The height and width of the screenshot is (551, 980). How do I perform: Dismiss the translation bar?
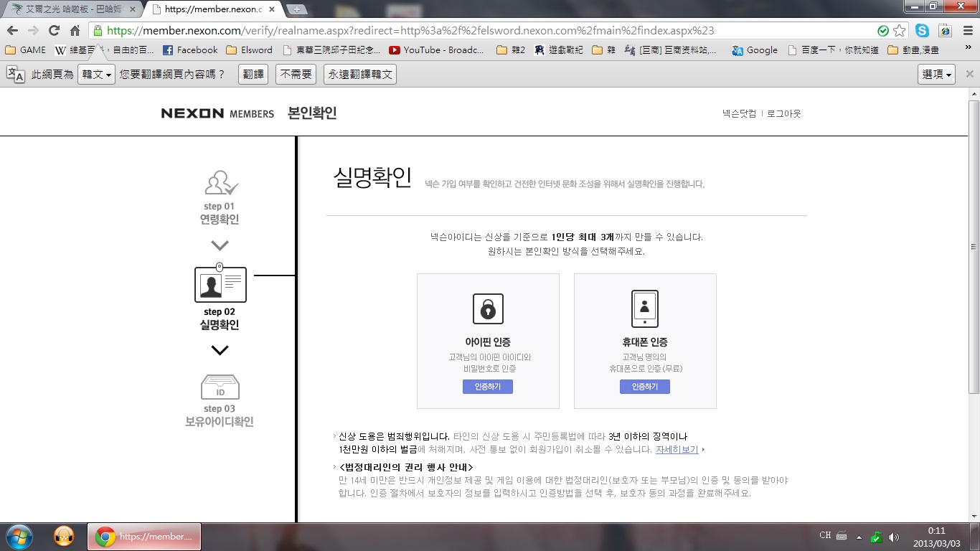point(969,74)
